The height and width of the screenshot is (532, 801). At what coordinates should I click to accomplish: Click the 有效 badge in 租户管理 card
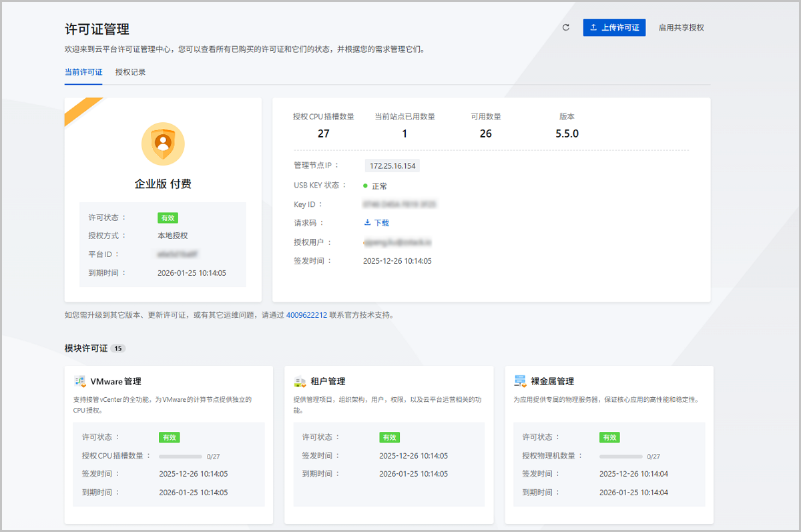pos(389,437)
